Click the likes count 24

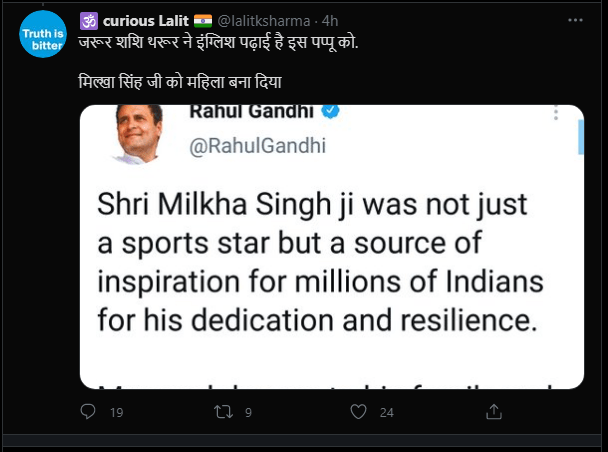coord(387,412)
